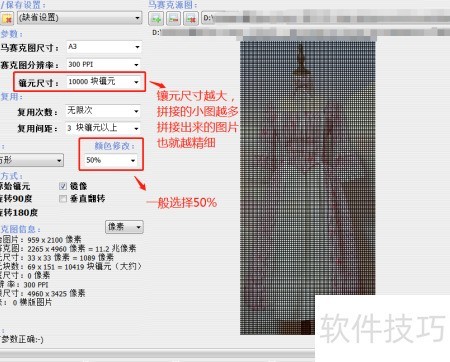Click the source image path field
Screen dimensions: 450x362
[x=325, y=18]
